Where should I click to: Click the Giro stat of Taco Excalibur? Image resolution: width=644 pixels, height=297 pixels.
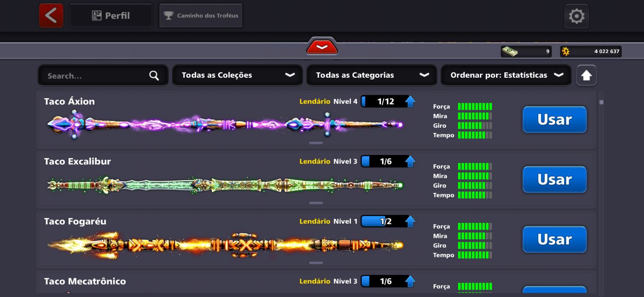[462, 185]
